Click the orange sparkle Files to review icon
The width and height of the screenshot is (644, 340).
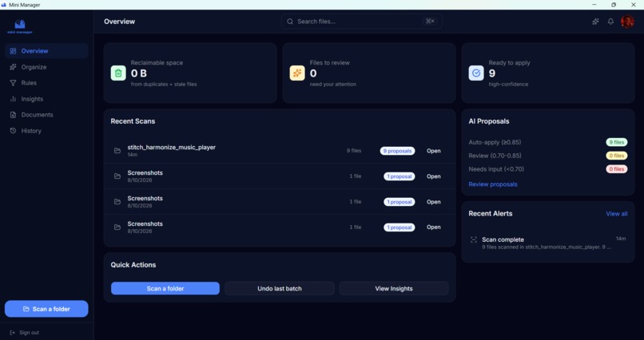coord(297,73)
